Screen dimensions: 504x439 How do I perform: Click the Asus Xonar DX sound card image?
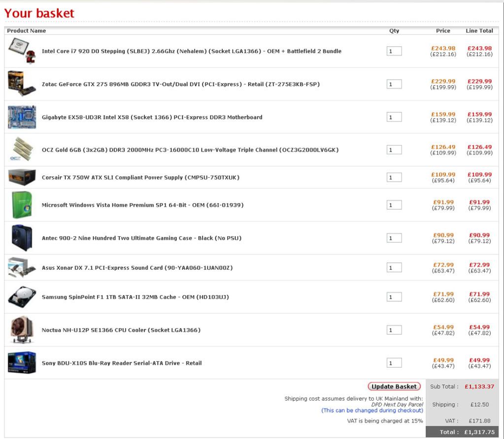[22, 268]
